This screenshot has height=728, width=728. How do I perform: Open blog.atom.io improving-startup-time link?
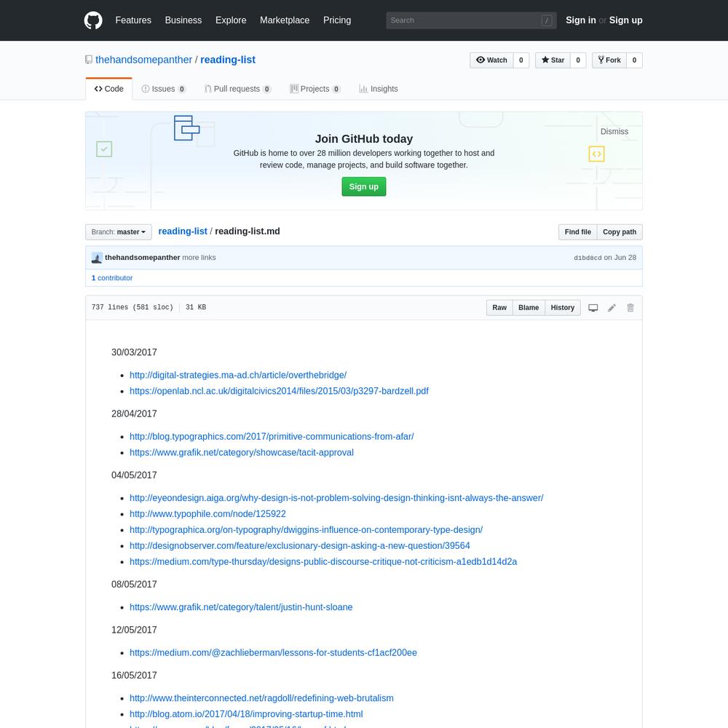tap(246, 714)
